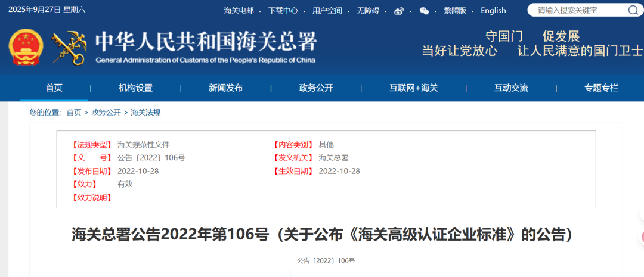Open the WeChat icon link
The image size is (644, 277).
[x=424, y=11]
